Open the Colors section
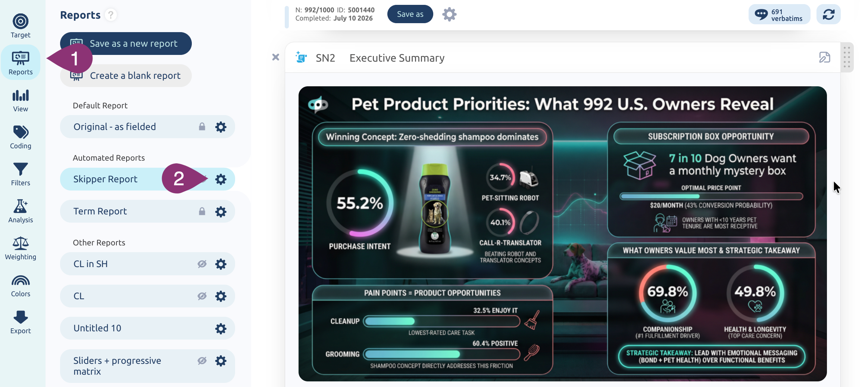Viewport: 868px width, 387px height. click(21, 285)
